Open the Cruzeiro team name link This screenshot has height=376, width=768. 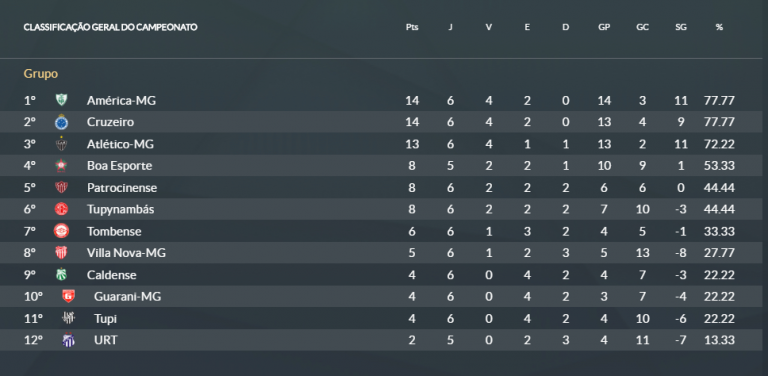(110, 122)
